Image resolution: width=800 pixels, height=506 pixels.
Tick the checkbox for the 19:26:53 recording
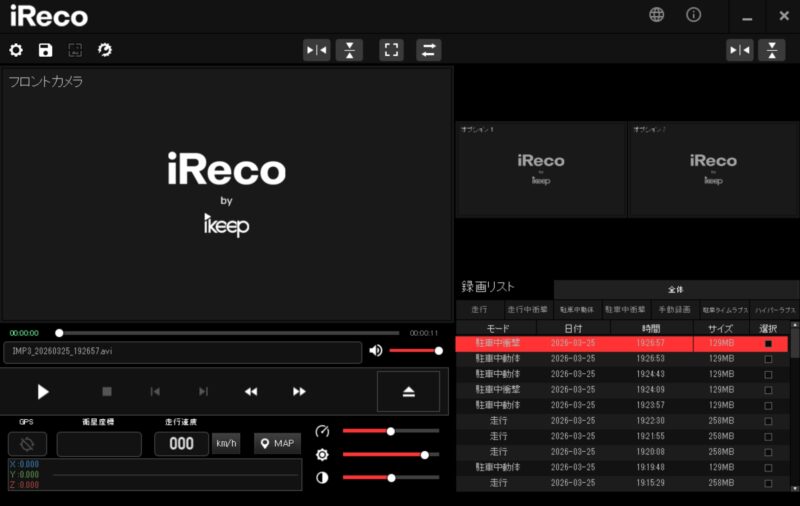[768, 359]
